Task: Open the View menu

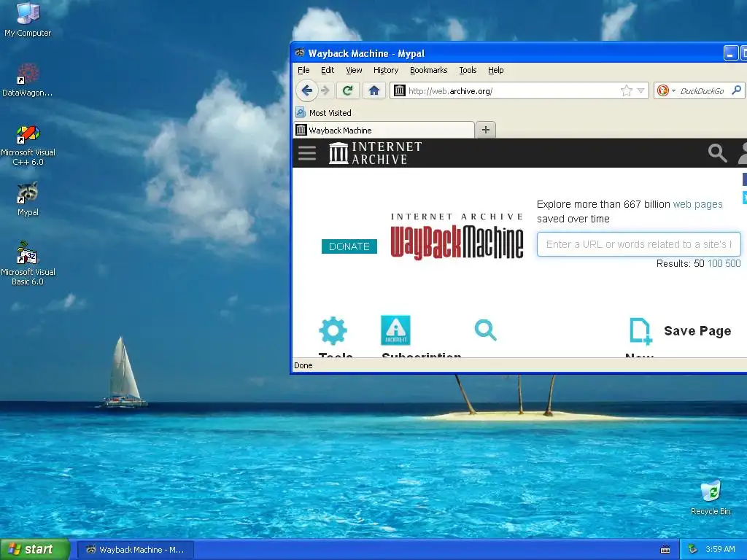Action: click(x=354, y=70)
